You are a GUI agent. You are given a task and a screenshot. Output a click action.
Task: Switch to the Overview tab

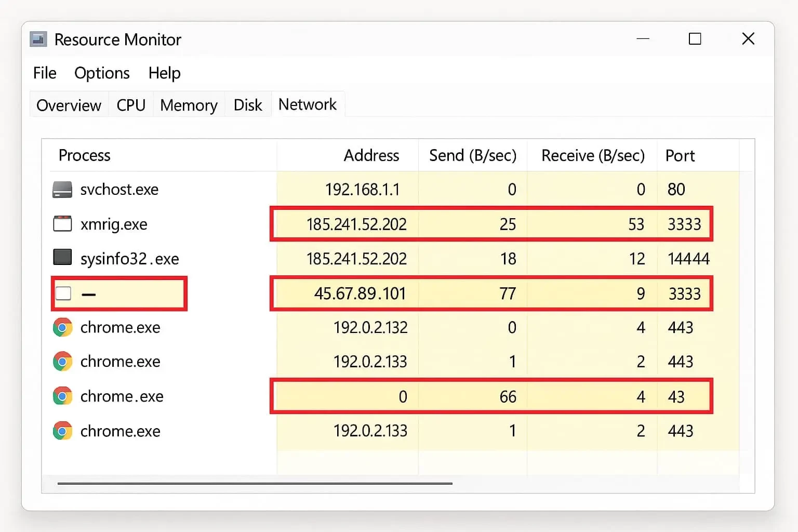tap(69, 105)
